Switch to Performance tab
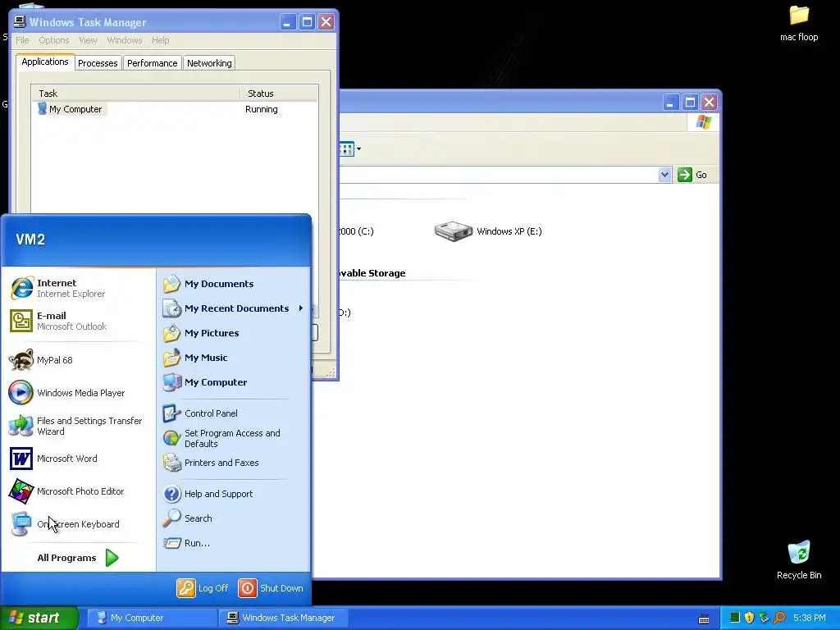Screen dimensions: 840x630 pos(152,63)
